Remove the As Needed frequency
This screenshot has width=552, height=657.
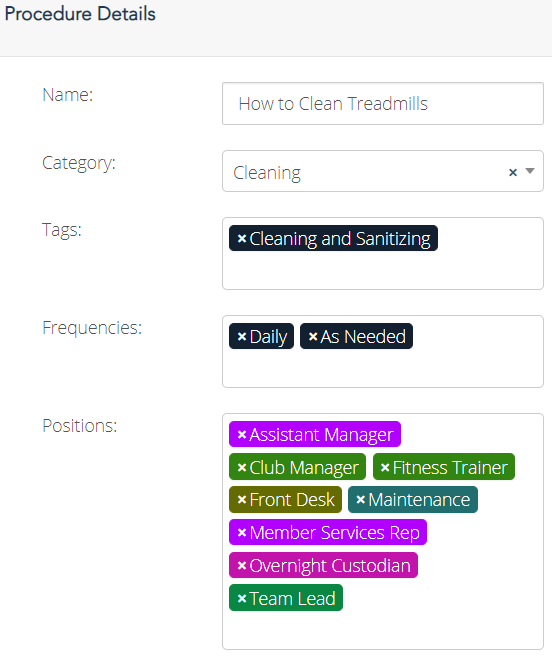click(313, 337)
